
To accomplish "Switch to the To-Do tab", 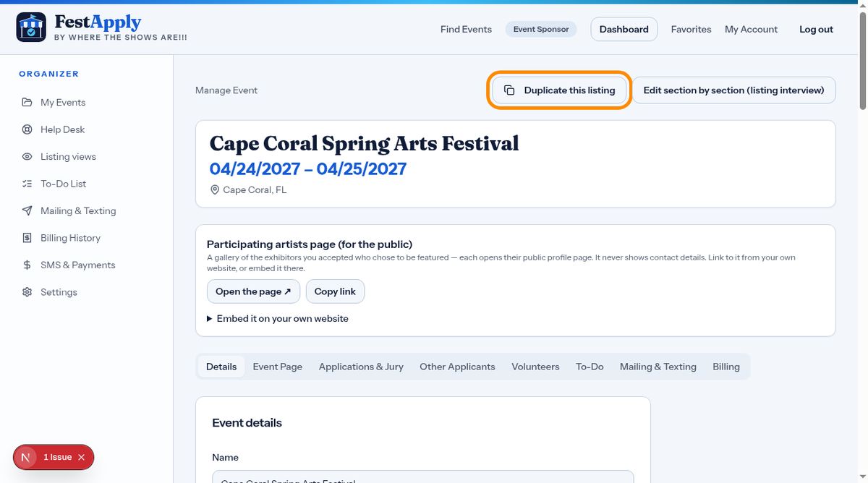I will coord(590,367).
